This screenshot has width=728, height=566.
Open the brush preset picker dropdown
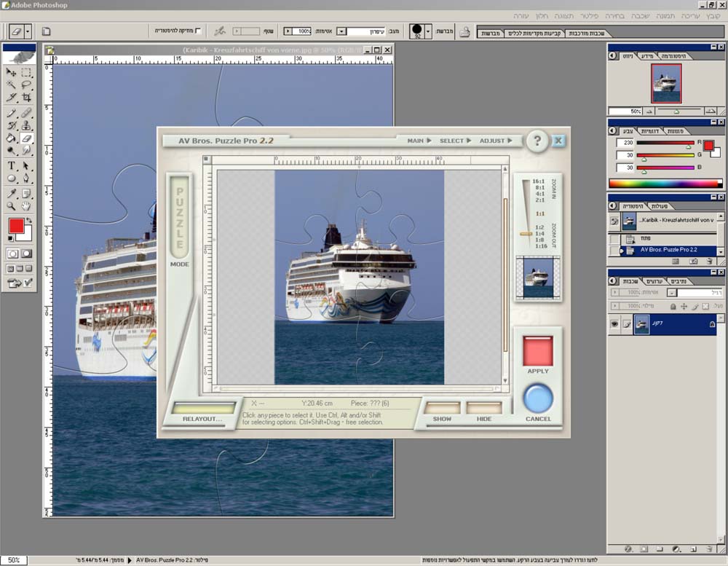(427, 31)
